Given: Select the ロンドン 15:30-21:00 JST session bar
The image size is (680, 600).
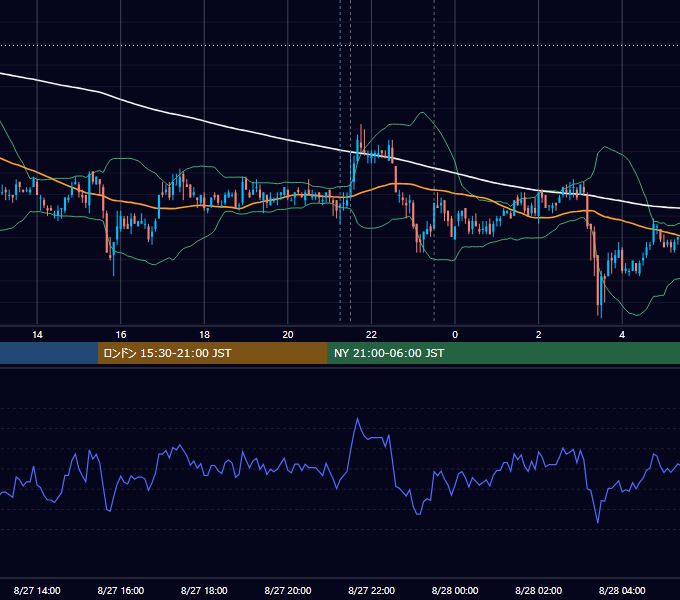Looking at the screenshot, I should click(213, 353).
